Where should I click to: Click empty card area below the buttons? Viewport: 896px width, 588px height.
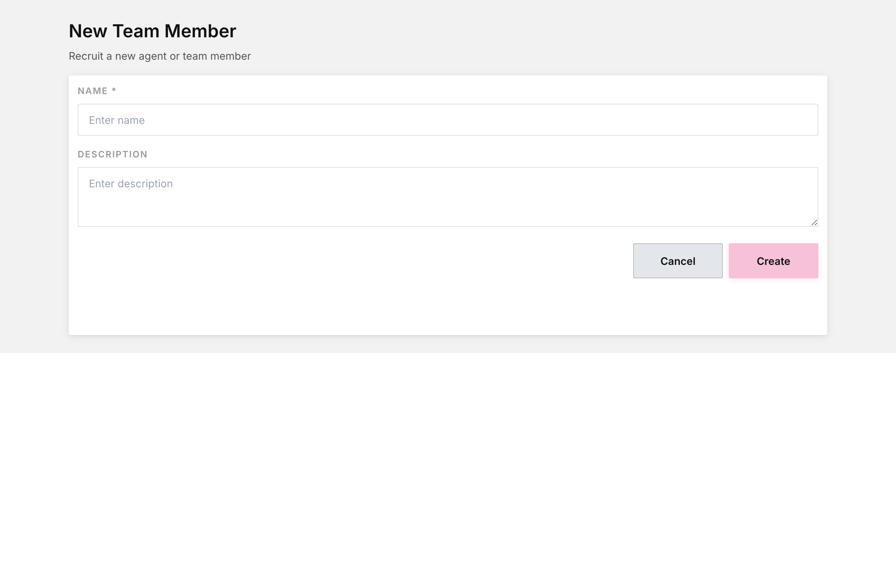coord(448,307)
